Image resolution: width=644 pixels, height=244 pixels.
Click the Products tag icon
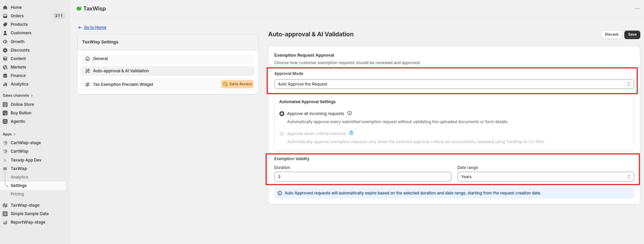pos(5,25)
